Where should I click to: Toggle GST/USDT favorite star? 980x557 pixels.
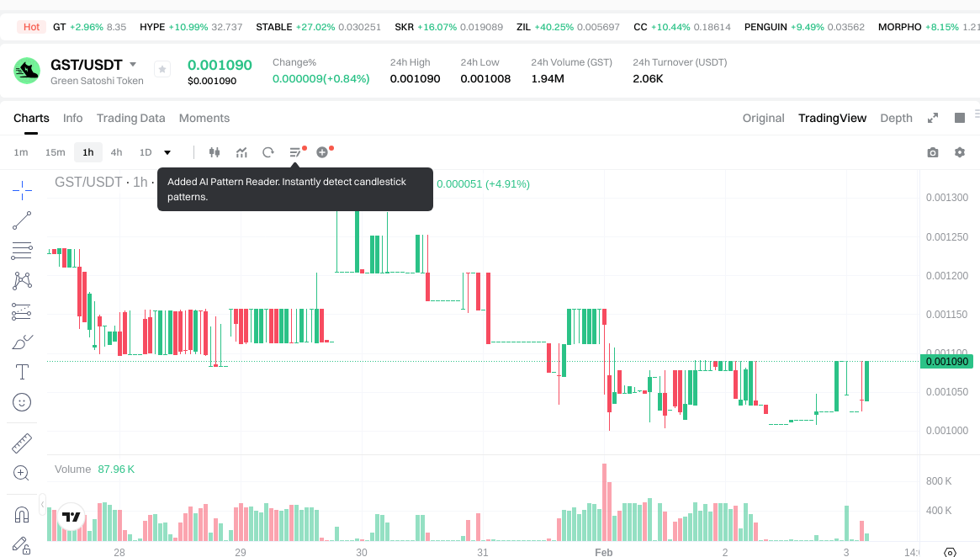(x=162, y=70)
